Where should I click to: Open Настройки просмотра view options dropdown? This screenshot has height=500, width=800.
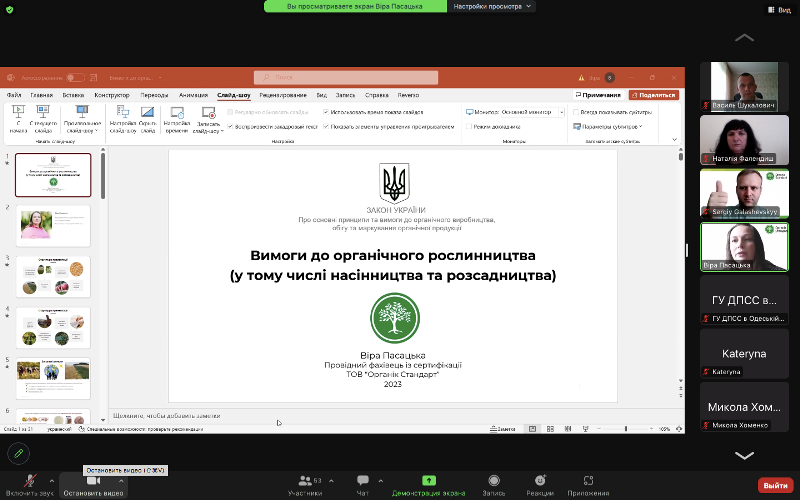coord(492,6)
